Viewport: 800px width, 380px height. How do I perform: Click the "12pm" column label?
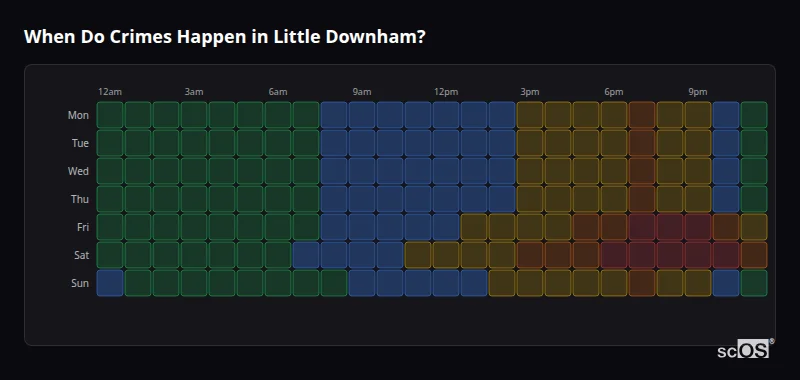click(446, 92)
